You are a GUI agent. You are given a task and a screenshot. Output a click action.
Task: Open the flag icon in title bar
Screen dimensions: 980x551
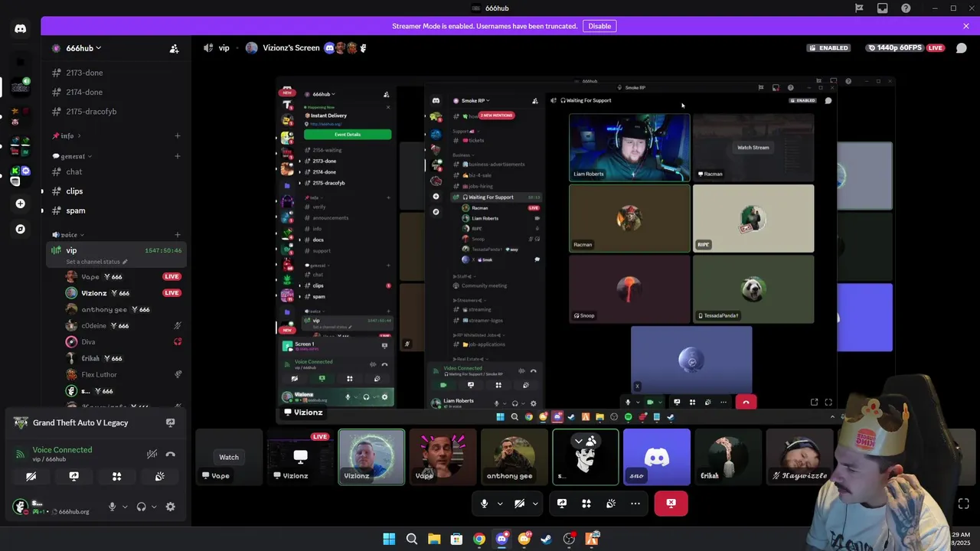[x=859, y=8]
